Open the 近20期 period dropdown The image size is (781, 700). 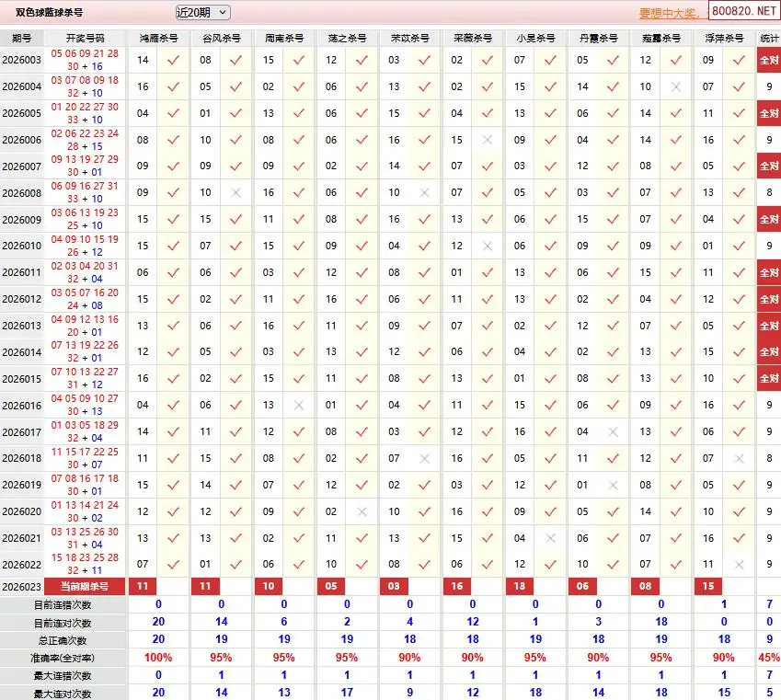pyautogui.click(x=202, y=12)
